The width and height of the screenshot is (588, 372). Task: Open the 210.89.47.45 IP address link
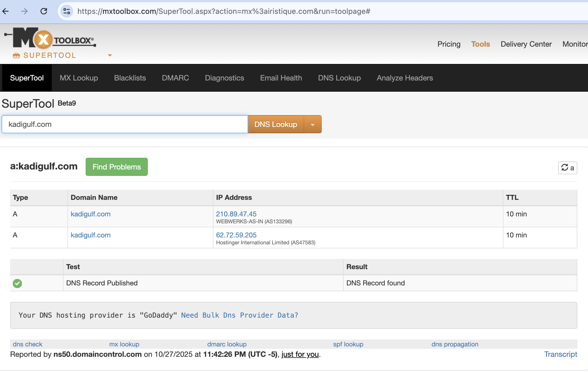(236, 214)
